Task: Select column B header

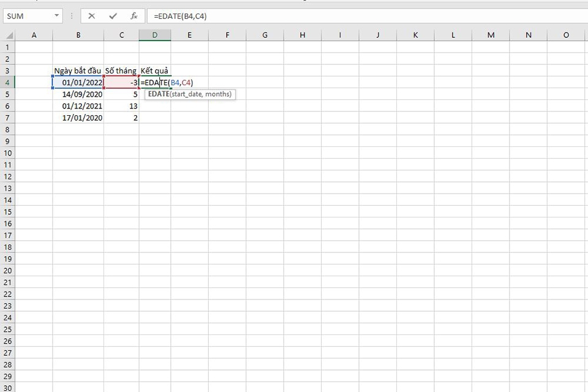Action: (78, 35)
